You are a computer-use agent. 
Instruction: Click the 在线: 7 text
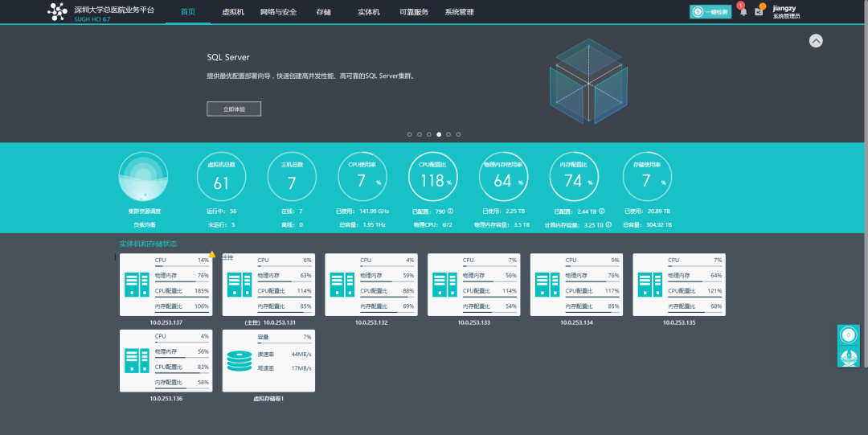click(x=292, y=211)
